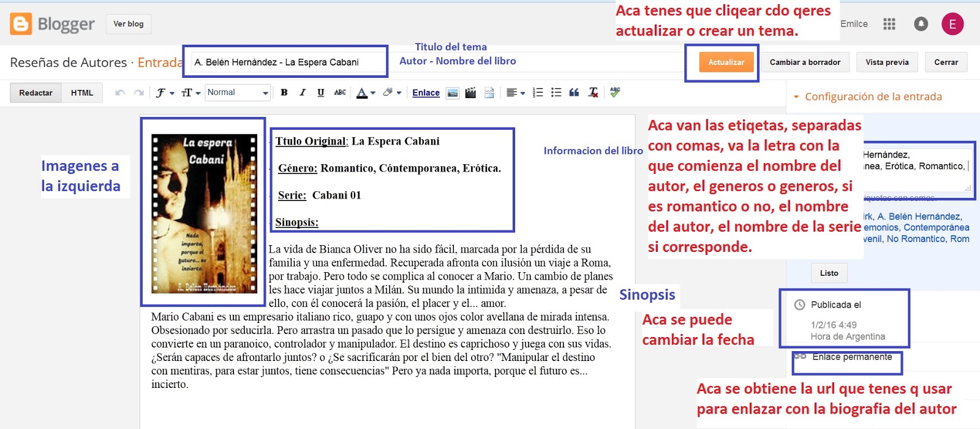Toggle underline formatting

coord(320,93)
